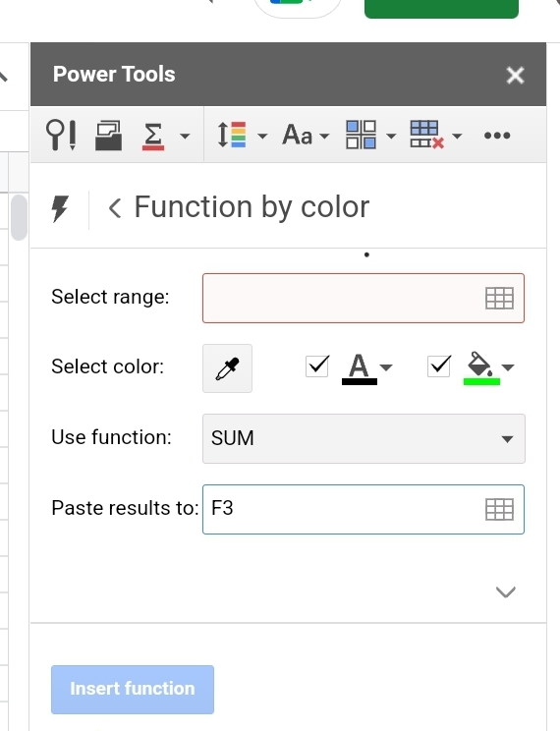This screenshot has height=731, width=560.
Task: Toggle the fill color checkbox
Action: pyautogui.click(x=439, y=366)
